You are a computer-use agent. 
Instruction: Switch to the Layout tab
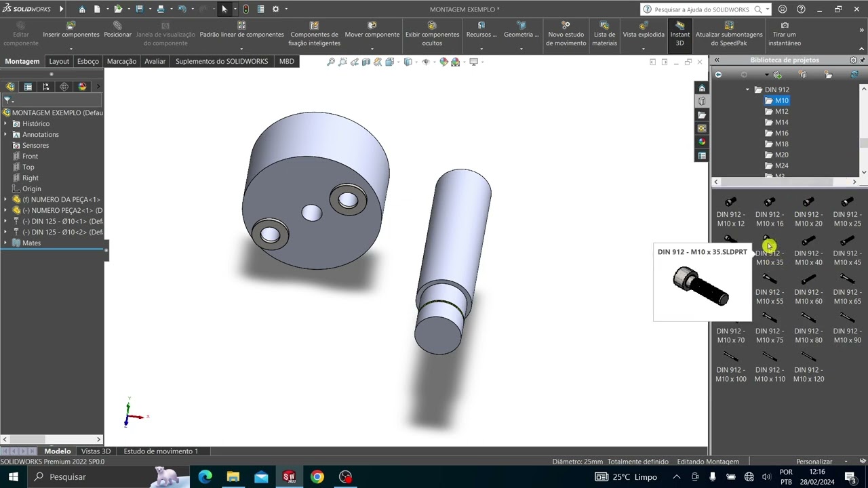click(x=59, y=61)
